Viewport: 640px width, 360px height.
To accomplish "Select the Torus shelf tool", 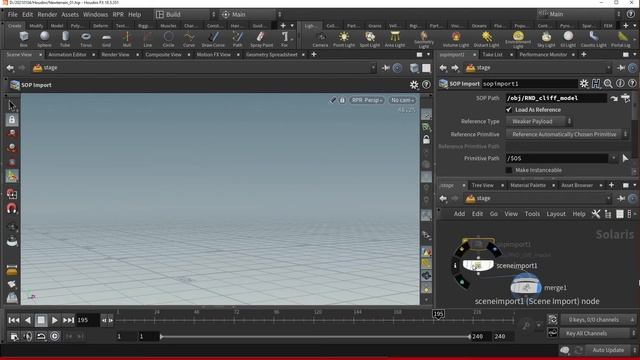I will (86, 39).
